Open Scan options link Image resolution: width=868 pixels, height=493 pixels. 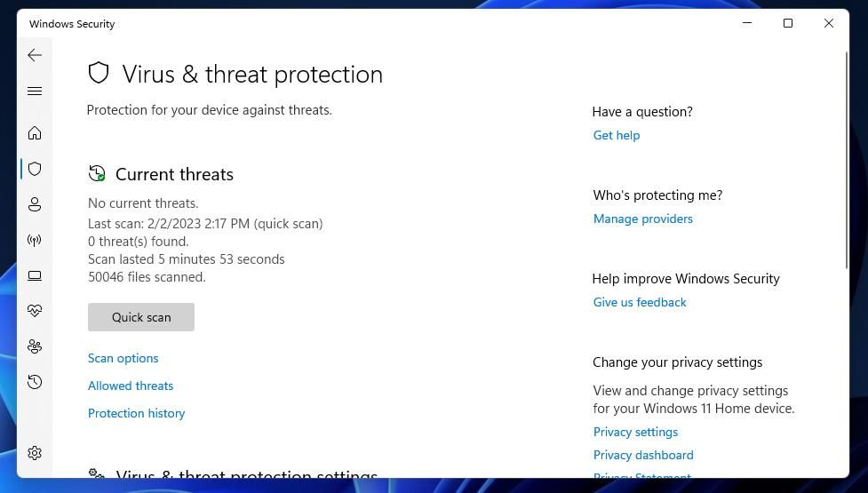[123, 358]
